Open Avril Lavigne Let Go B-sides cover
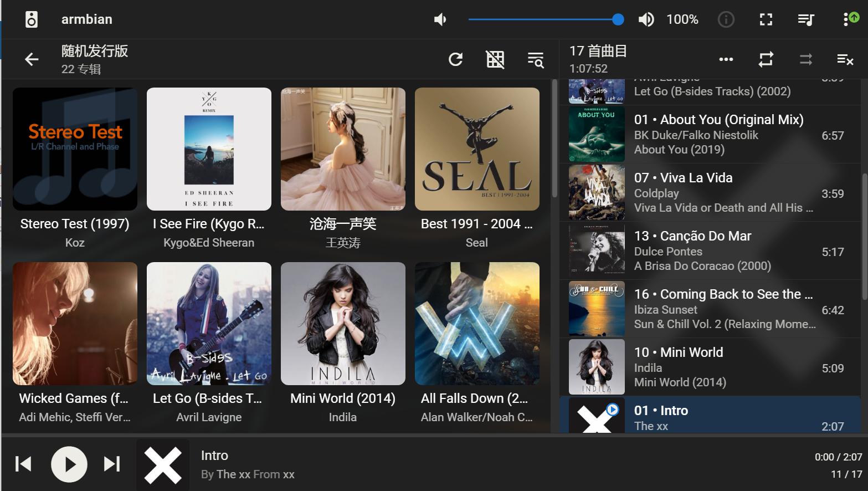 pos(209,324)
